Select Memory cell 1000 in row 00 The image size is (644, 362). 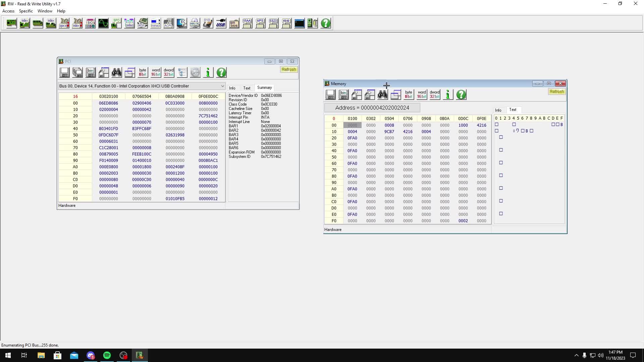[463, 125]
